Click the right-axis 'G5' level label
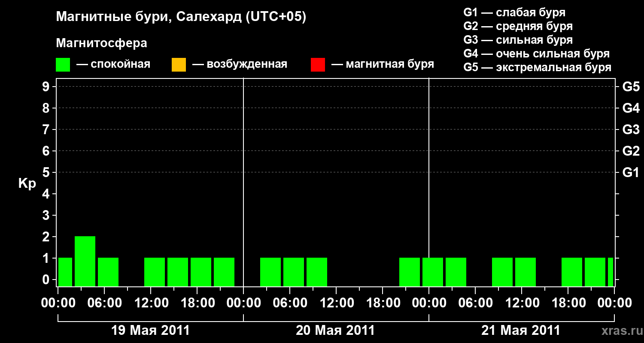Screen dimensions: 644x343 [x=631, y=87]
